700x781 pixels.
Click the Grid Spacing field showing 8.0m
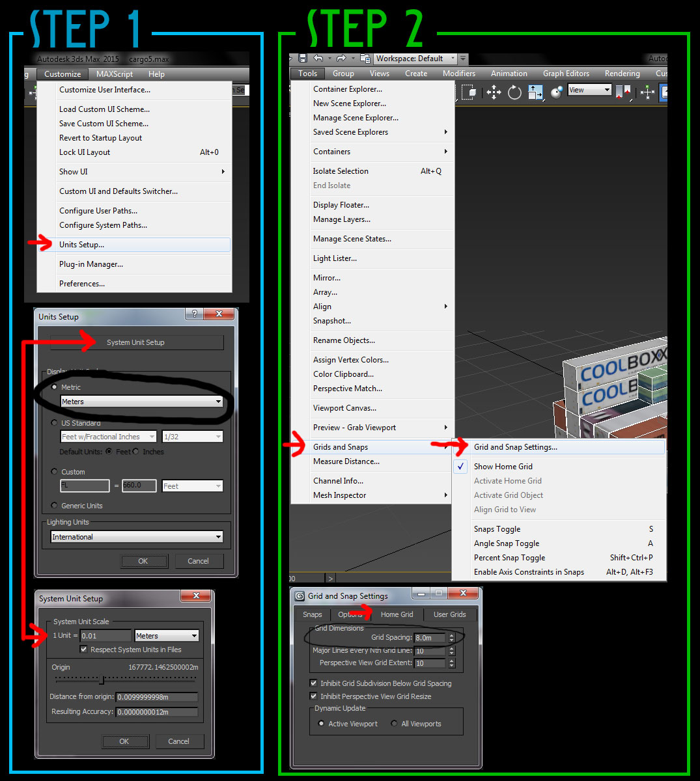tap(430, 638)
